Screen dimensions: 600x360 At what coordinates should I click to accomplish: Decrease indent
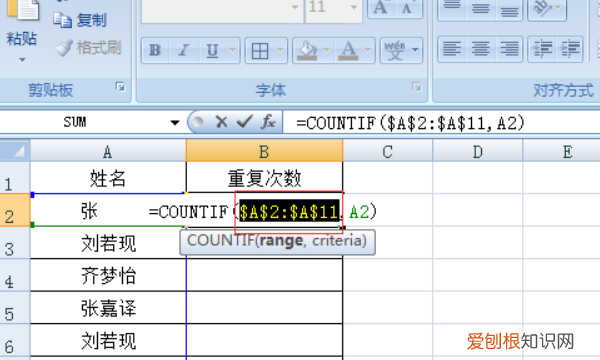(x=542, y=49)
